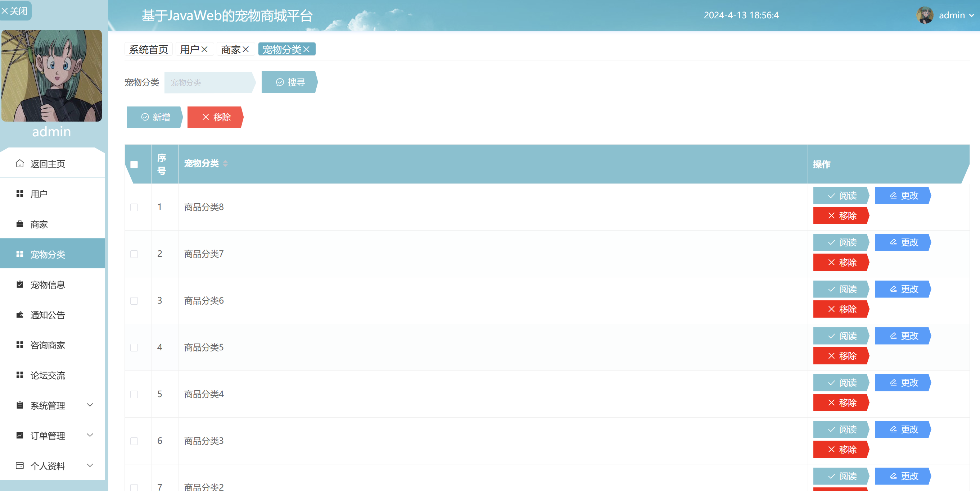
Task: Close the 用户 tab with its X icon
Action: [x=205, y=49]
